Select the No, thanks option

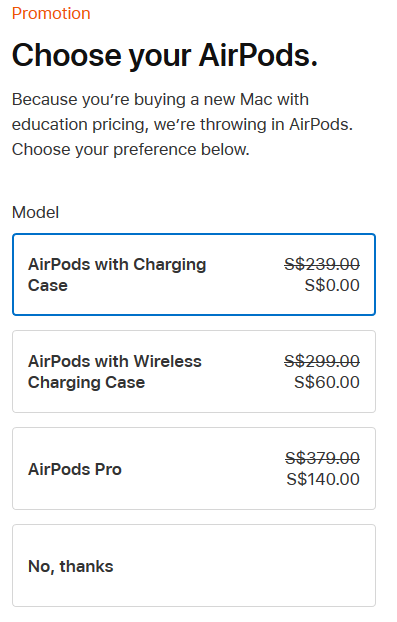coord(194,566)
